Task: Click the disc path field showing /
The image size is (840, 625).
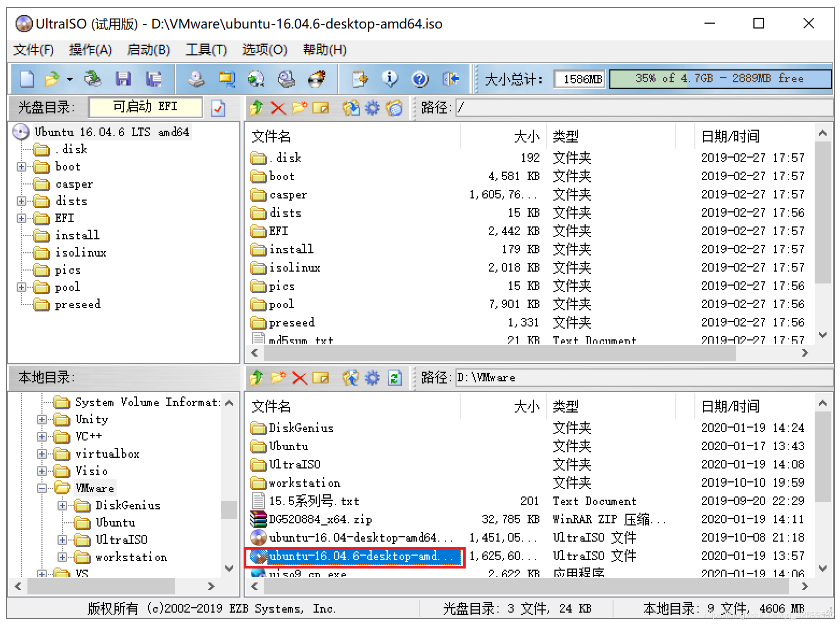Action: pyautogui.click(x=644, y=108)
